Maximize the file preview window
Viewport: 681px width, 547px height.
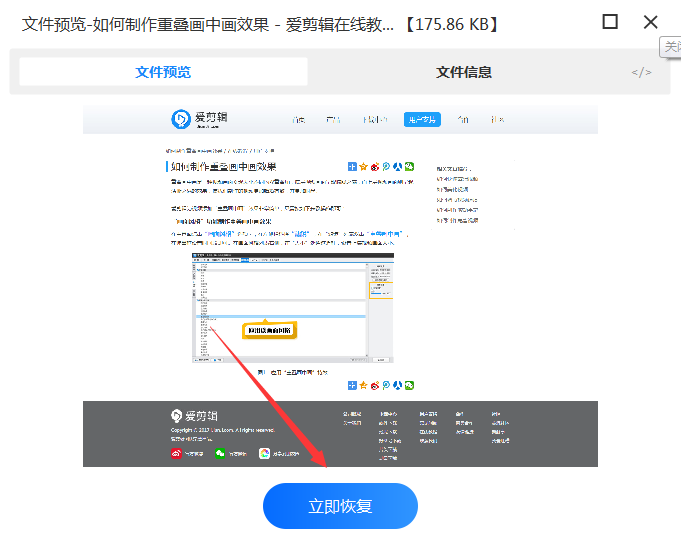tap(610, 22)
